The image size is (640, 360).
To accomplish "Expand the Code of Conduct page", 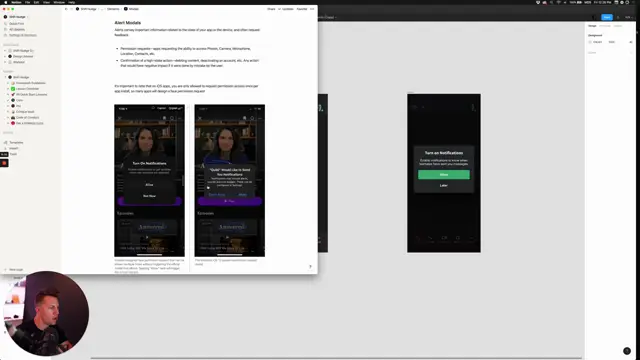I will click(8, 117).
